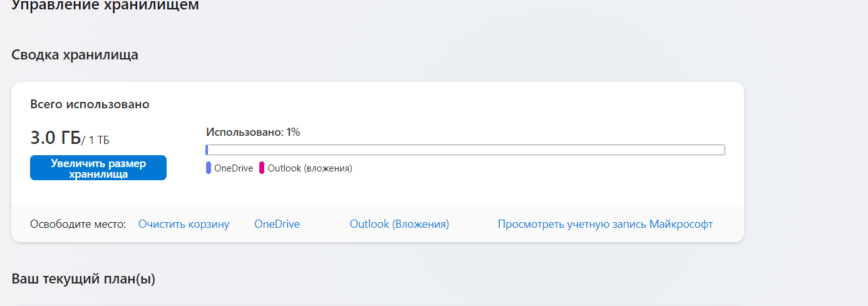Open the Outlook (Вложения) link

(x=399, y=224)
